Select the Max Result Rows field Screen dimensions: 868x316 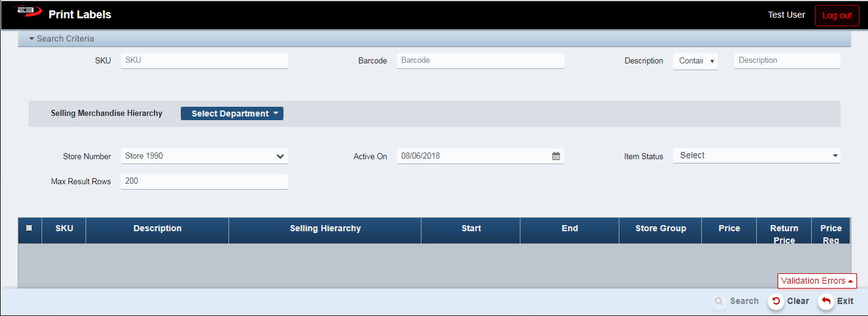[204, 181]
